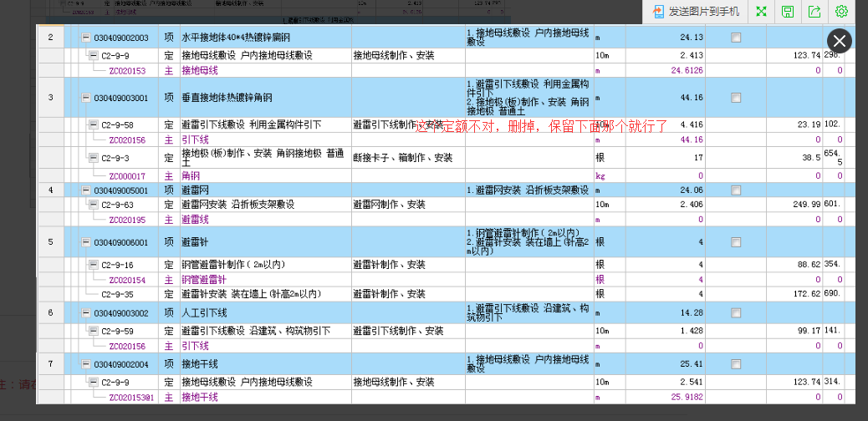868x421 pixels.
Task: Collapse quota C2-9-63 node
Action: [x=94, y=205]
